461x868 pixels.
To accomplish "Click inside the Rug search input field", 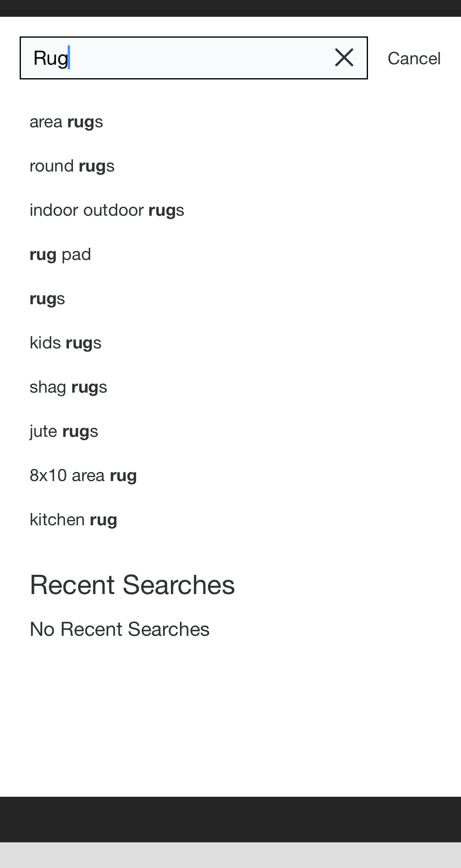I will pos(197,58).
